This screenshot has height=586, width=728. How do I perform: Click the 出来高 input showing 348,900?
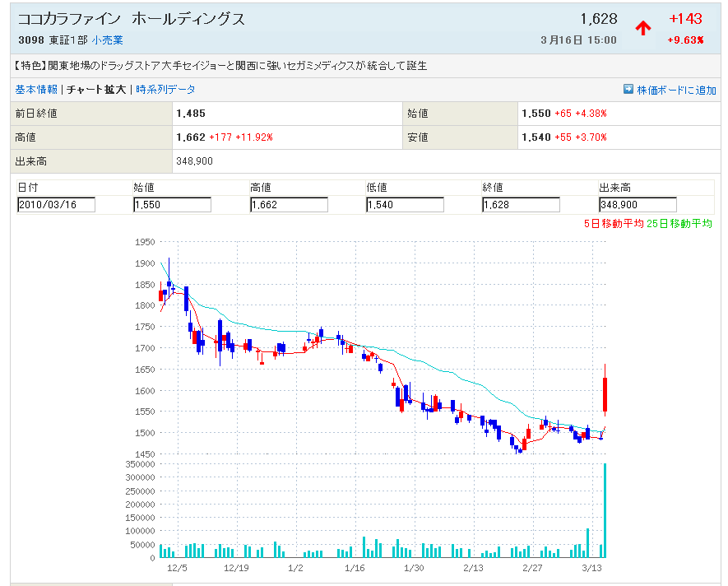point(638,205)
